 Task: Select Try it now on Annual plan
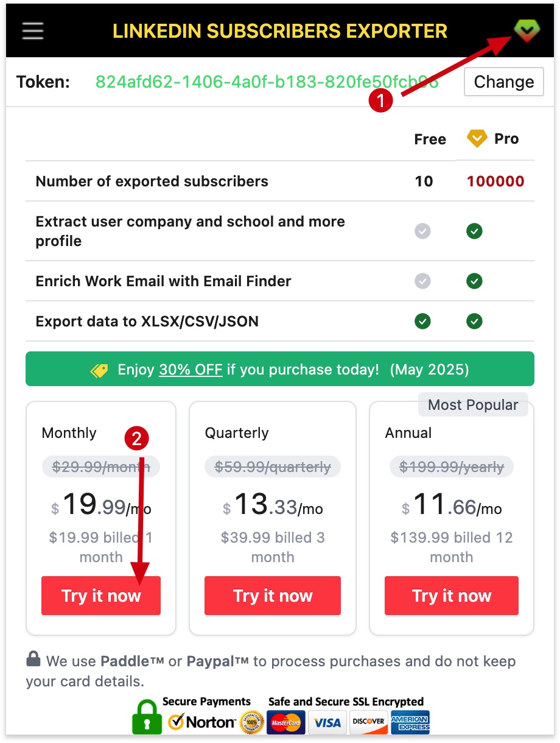(x=451, y=596)
